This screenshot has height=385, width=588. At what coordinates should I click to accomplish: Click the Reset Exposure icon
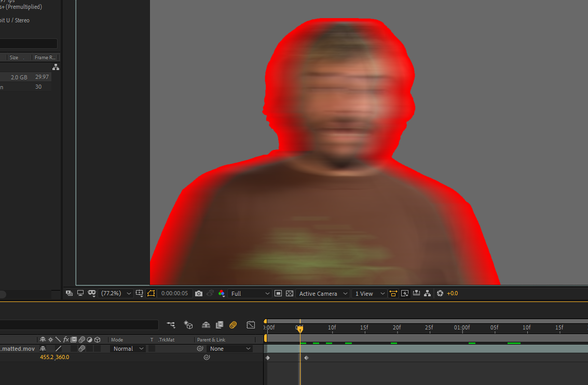[440, 294]
